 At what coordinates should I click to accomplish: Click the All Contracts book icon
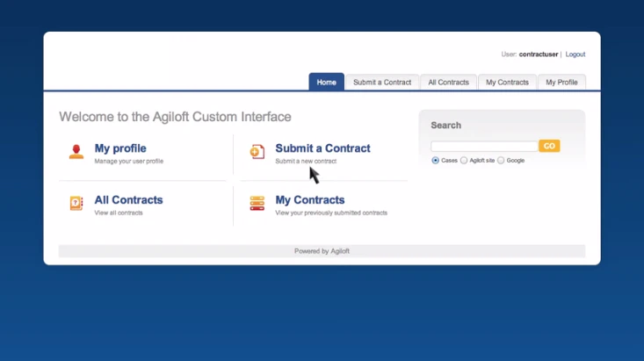pos(76,203)
